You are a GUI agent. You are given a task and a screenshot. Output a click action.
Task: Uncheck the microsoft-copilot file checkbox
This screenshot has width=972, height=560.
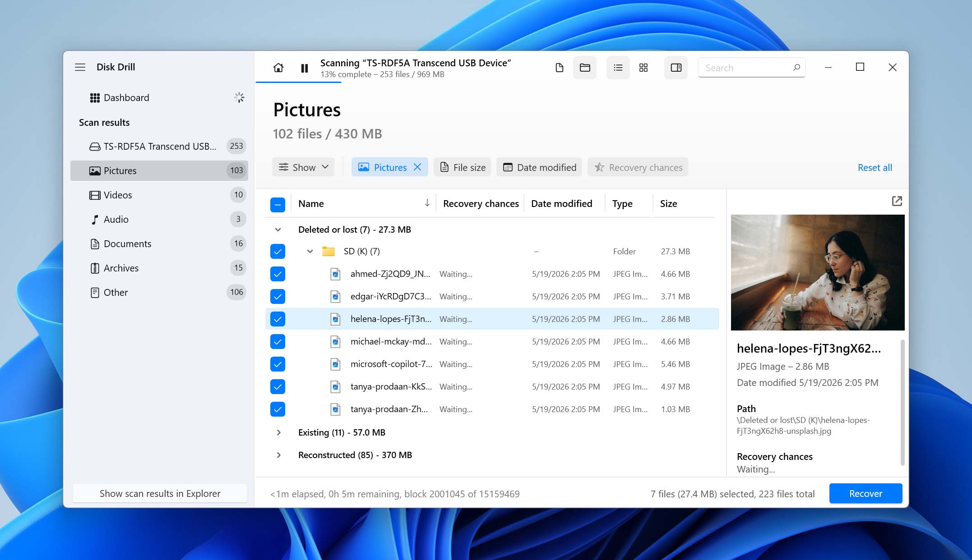tap(278, 364)
